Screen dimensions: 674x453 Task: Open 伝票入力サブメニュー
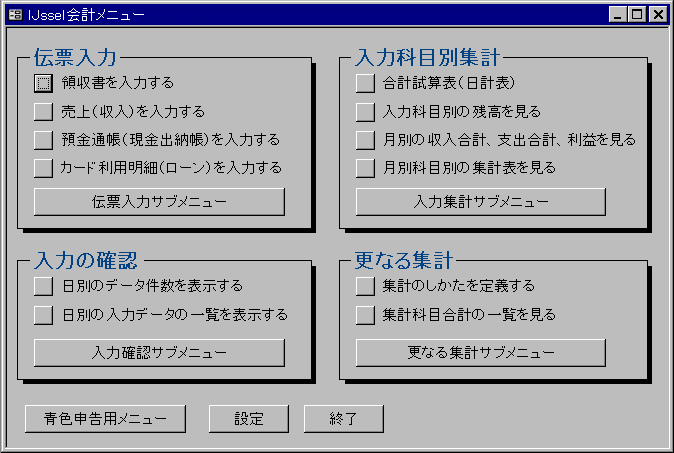tap(159, 202)
